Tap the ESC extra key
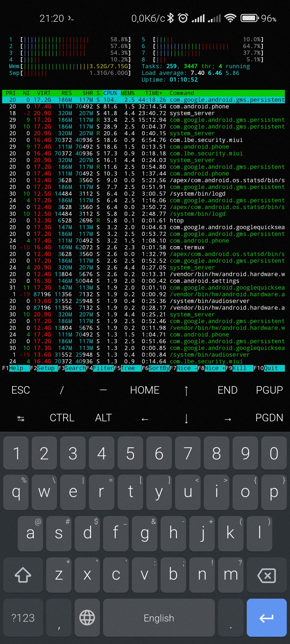This screenshot has width=290, height=644. click(x=21, y=390)
